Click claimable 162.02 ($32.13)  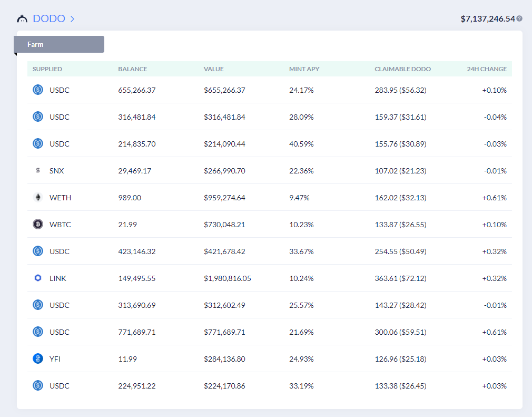(400, 198)
